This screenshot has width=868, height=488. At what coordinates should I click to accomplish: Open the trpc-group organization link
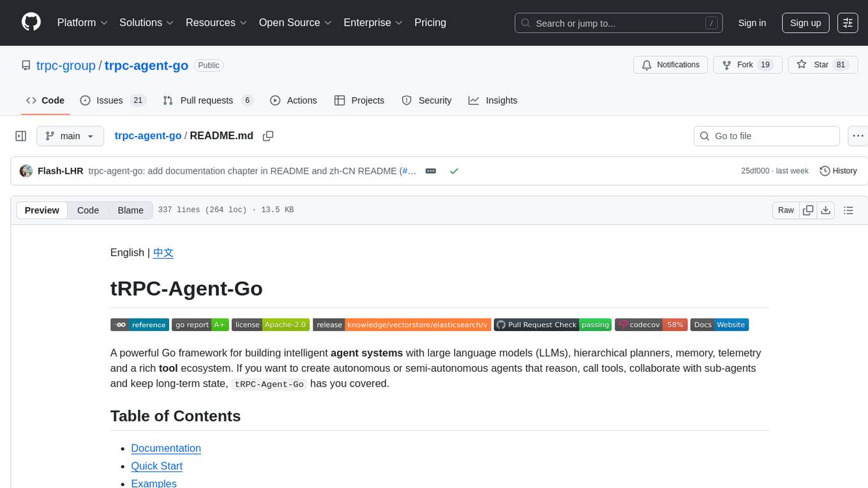pos(66,65)
